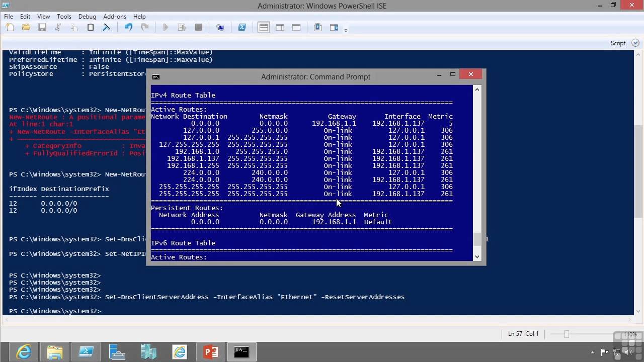Switch to Command Prompt taskbar button

click(x=242, y=352)
